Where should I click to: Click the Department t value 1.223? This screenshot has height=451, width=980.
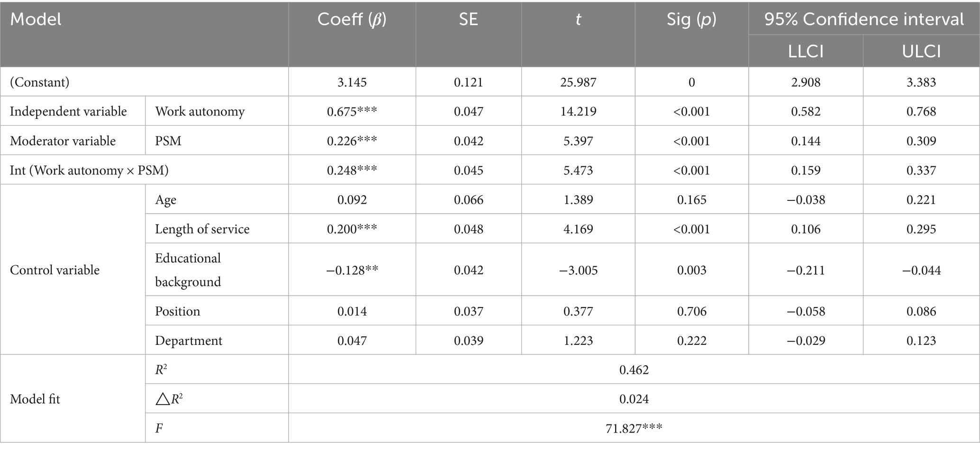(x=578, y=340)
